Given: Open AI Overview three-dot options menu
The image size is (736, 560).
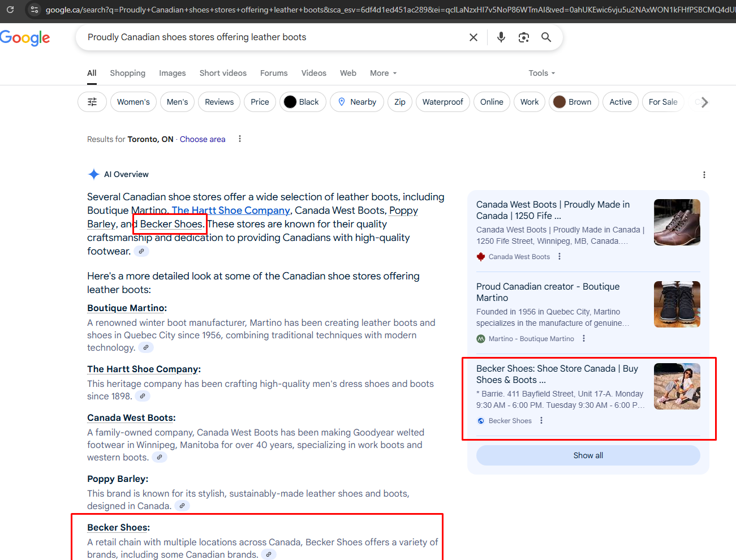Looking at the screenshot, I should pyautogui.click(x=704, y=175).
